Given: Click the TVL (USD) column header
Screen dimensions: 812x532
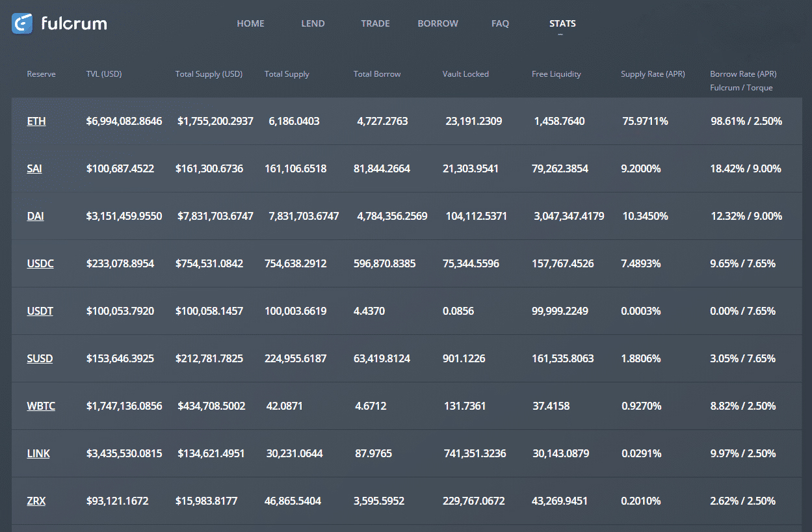Looking at the screenshot, I should click(104, 74).
